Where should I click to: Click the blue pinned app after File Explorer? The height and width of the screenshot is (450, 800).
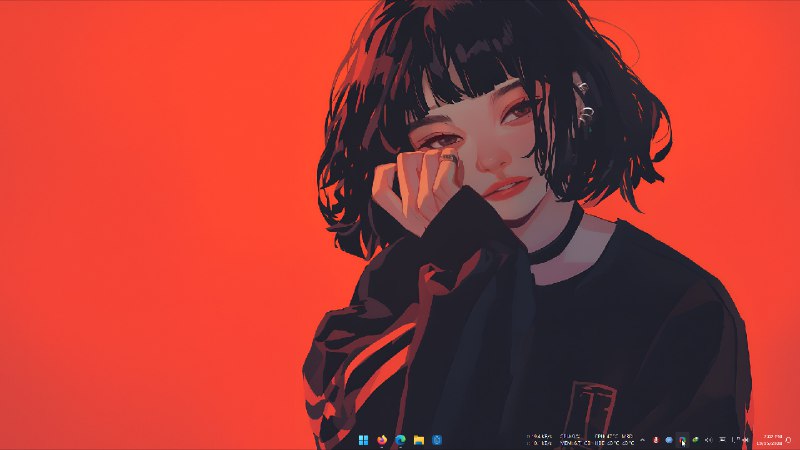tap(437, 440)
